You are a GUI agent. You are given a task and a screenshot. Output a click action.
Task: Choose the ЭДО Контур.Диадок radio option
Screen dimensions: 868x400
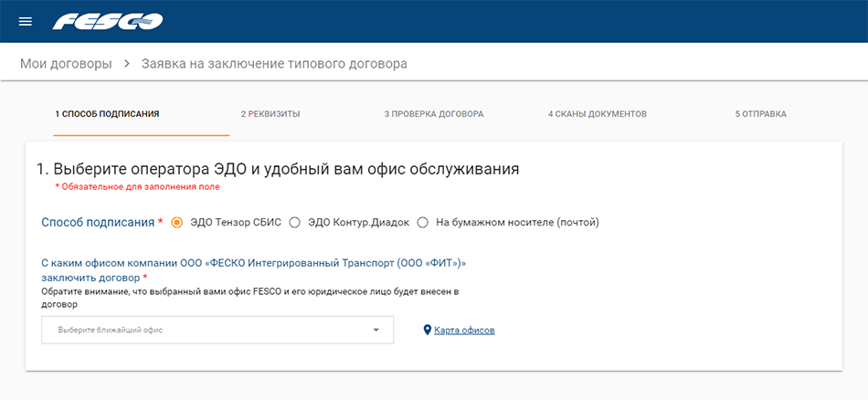tap(295, 223)
